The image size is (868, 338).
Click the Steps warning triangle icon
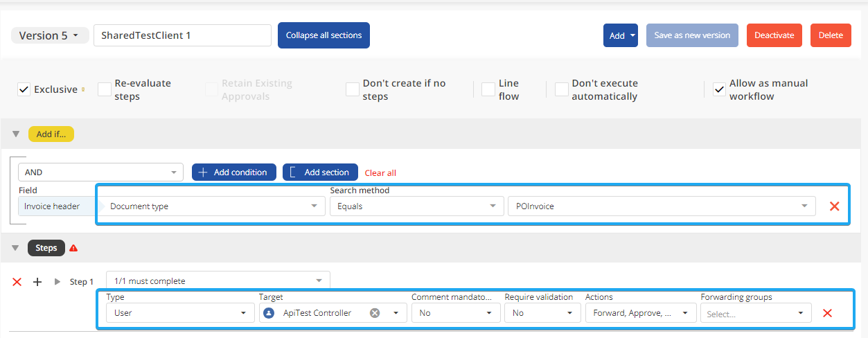click(73, 248)
